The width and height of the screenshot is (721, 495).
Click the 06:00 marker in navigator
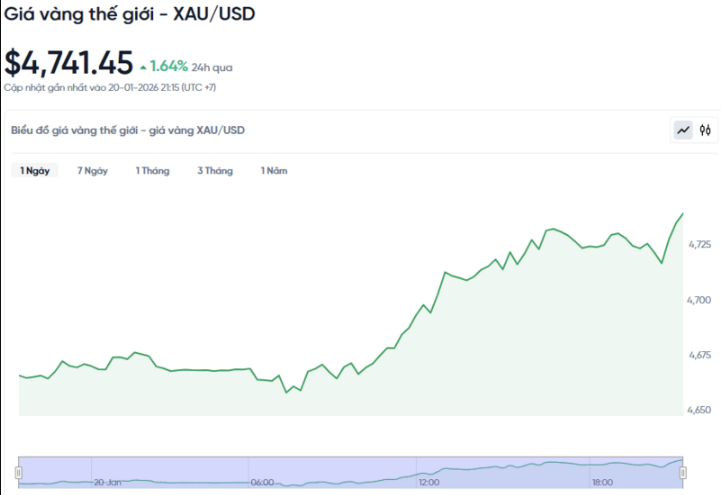pos(262,482)
